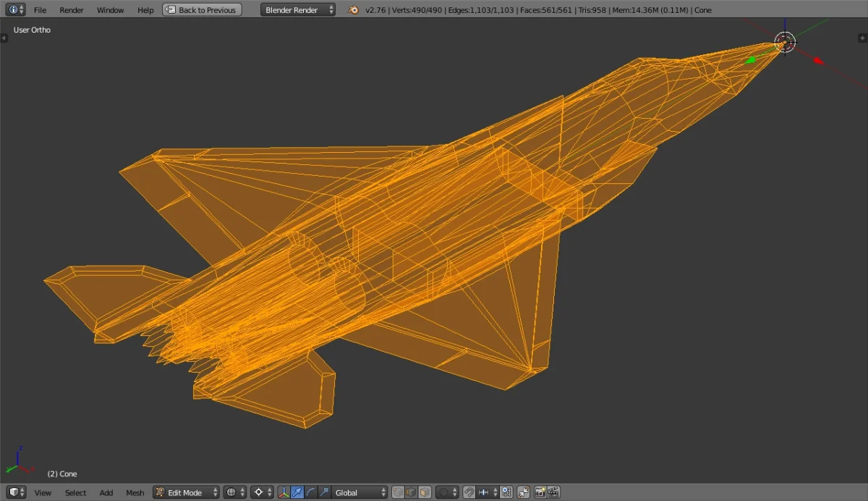Open the File menu
The image size is (868, 501).
(x=40, y=10)
